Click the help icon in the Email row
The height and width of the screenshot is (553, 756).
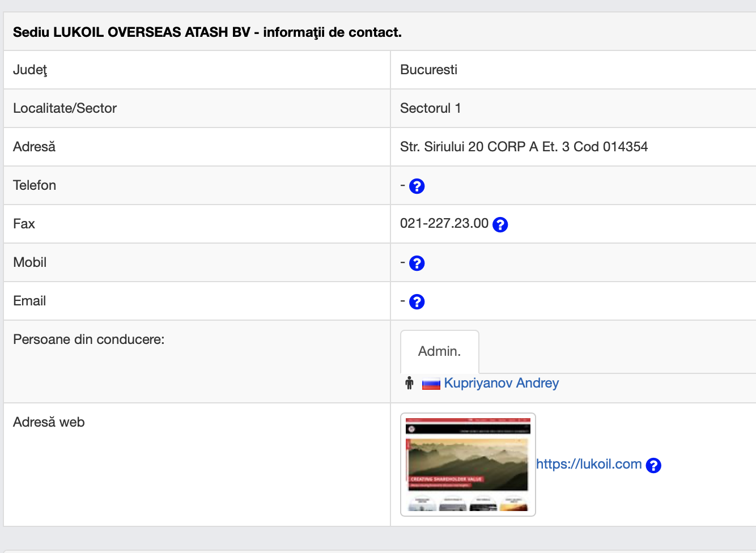pyautogui.click(x=417, y=301)
